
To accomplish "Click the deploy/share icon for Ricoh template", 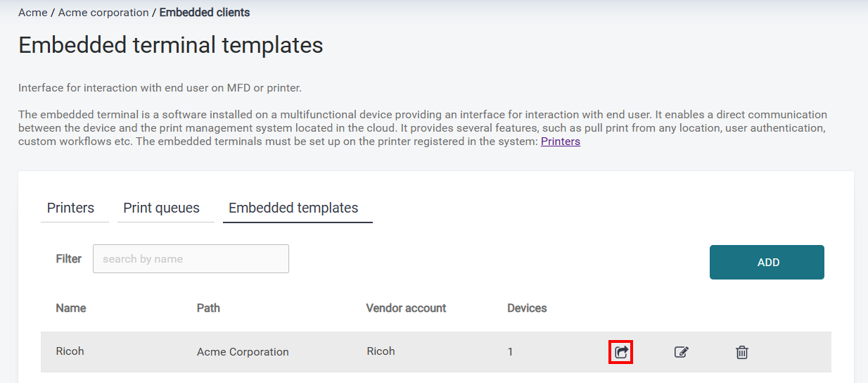I will coord(620,352).
